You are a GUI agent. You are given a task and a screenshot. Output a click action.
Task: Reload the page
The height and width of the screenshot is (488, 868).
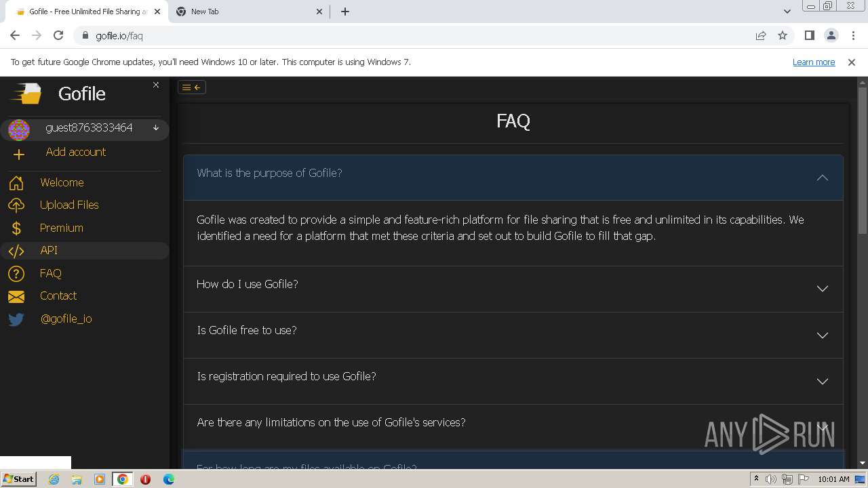58,35
